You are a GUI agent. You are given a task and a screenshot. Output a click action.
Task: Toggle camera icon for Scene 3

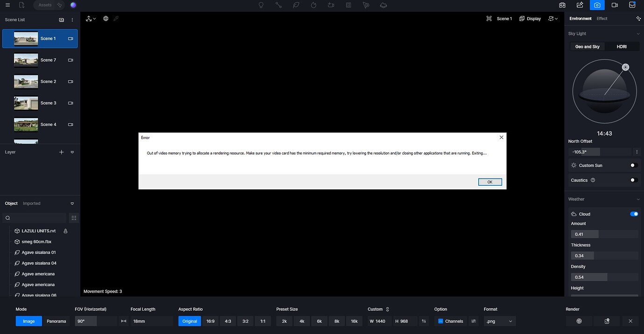(x=70, y=103)
